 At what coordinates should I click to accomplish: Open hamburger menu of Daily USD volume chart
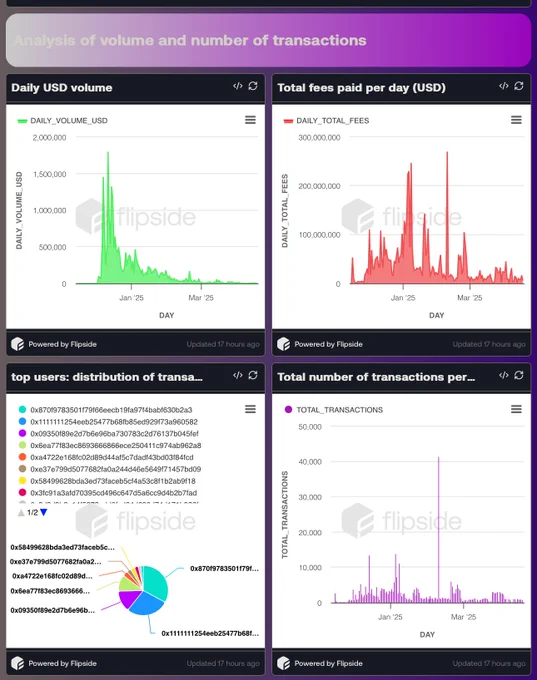pyautogui.click(x=250, y=120)
